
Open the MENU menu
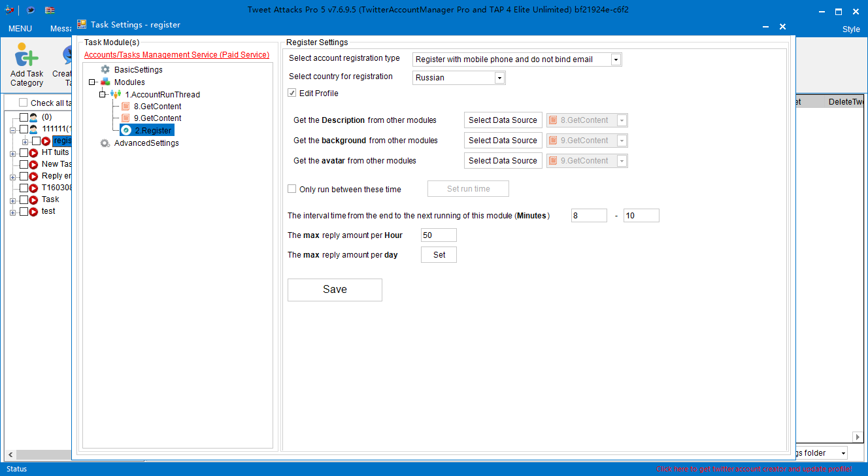click(x=20, y=29)
